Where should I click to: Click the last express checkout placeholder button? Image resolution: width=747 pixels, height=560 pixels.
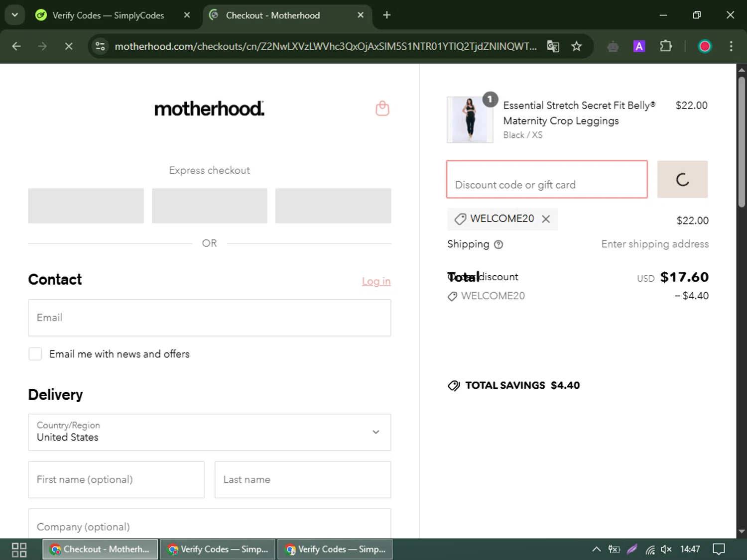(333, 206)
